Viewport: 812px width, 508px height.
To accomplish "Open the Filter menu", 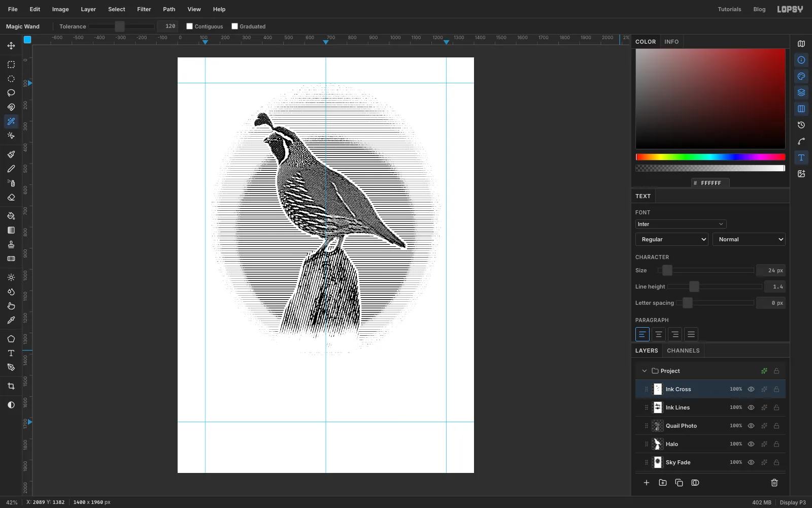I will (144, 9).
